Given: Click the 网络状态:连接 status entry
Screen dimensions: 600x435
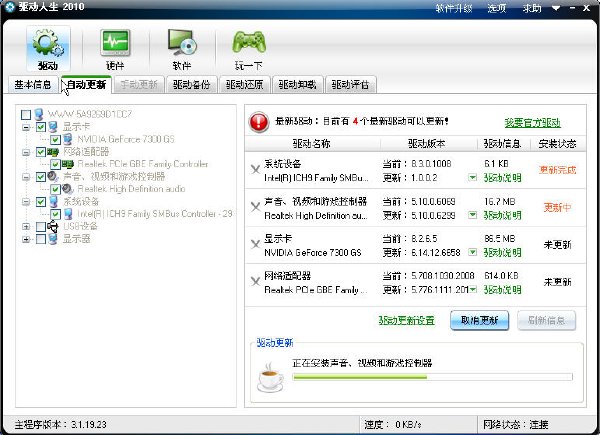Looking at the screenshot, I should tap(515, 424).
